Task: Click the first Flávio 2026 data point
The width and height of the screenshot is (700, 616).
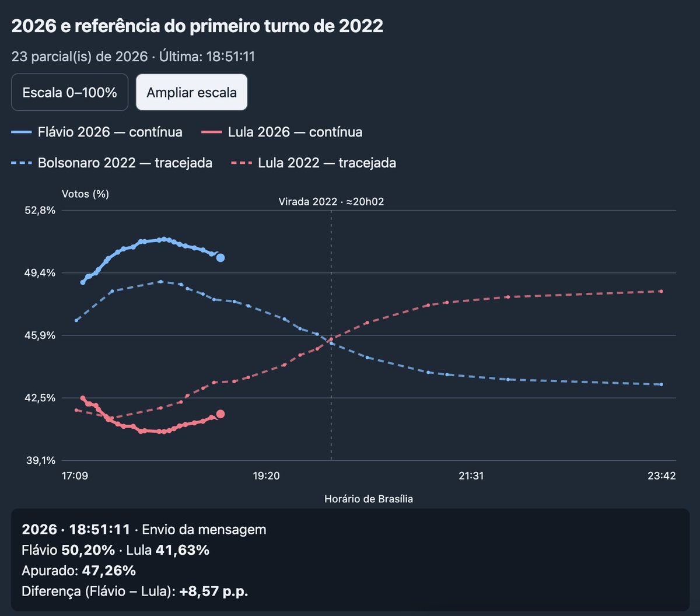Action: coord(83,282)
